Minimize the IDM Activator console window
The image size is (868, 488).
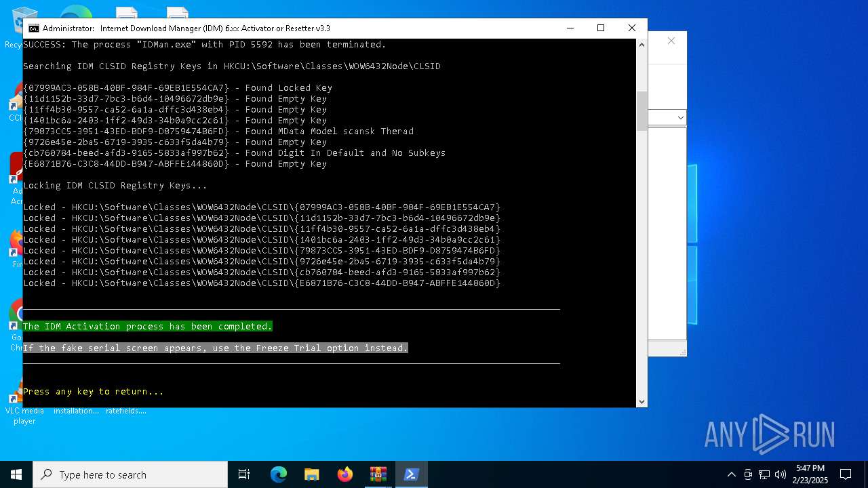pyautogui.click(x=570, y=28)
